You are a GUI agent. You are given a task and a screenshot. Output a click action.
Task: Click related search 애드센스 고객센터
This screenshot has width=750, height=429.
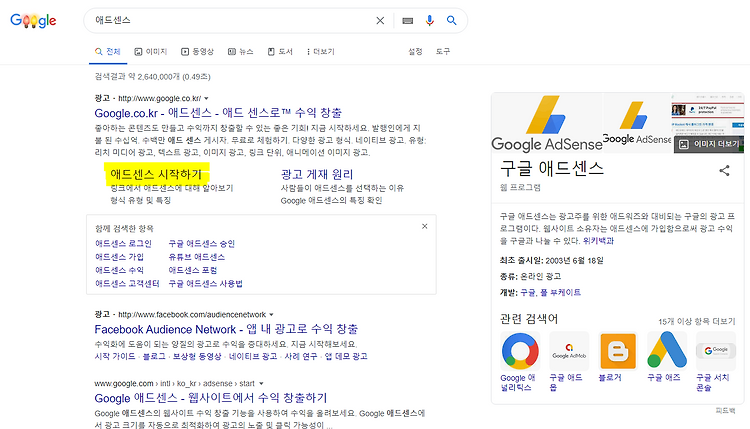pyautogui.click(x=127, y=284)
